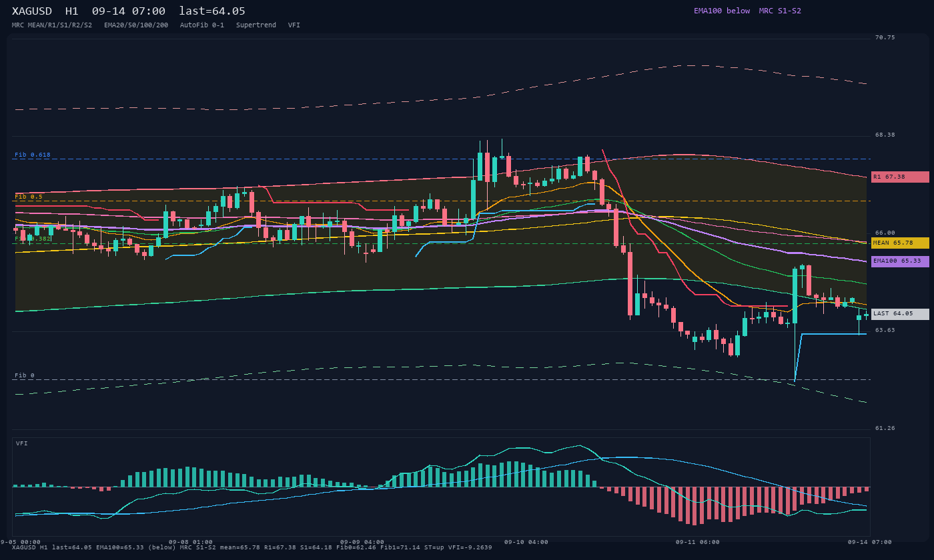Click the Supertrend indicator label
Screen dimensions: 934x560
[256, 25]
